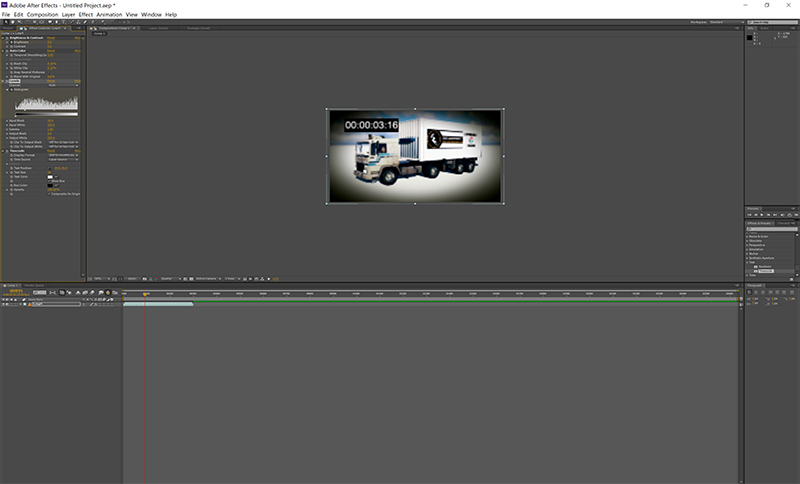
Task: Collapse the Brightness & Contrast effect
Action: (3, 38)
